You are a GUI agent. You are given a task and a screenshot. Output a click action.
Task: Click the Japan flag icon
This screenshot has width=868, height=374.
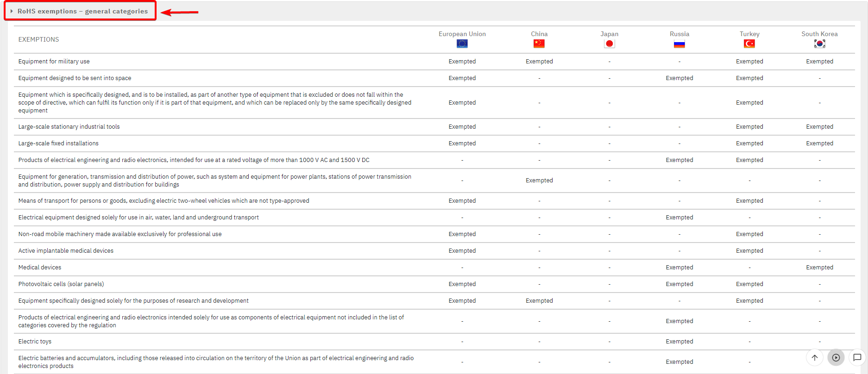click(609, 44)
